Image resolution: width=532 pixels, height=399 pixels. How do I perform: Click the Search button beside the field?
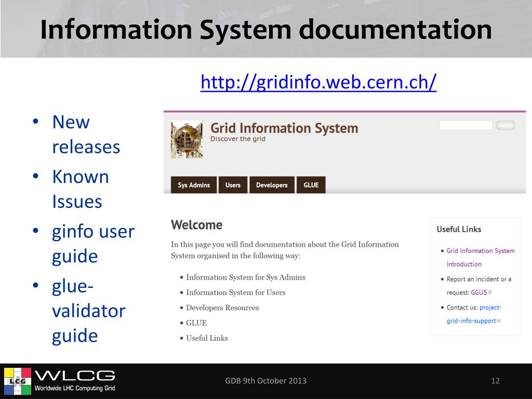click(506, 126)
